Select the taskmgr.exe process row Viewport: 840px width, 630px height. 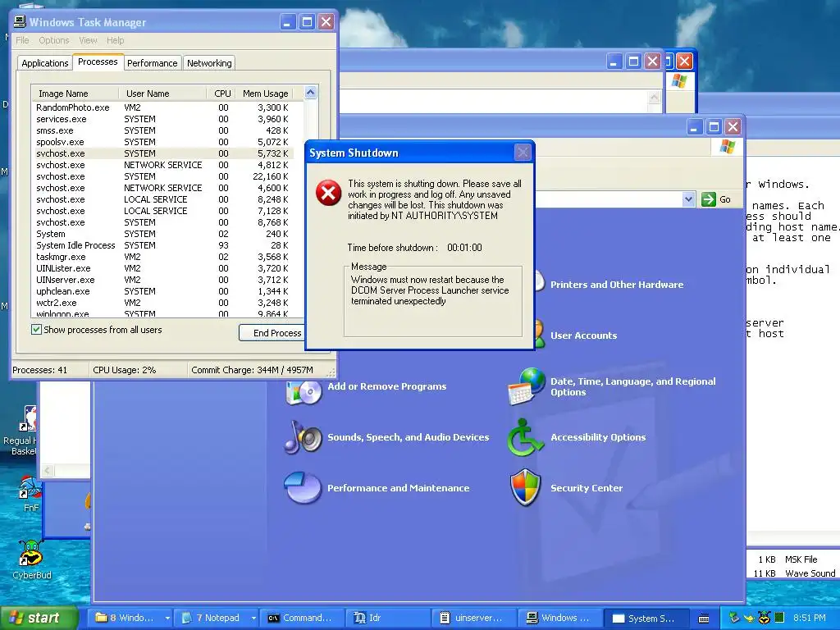click(x=163, y=257)
